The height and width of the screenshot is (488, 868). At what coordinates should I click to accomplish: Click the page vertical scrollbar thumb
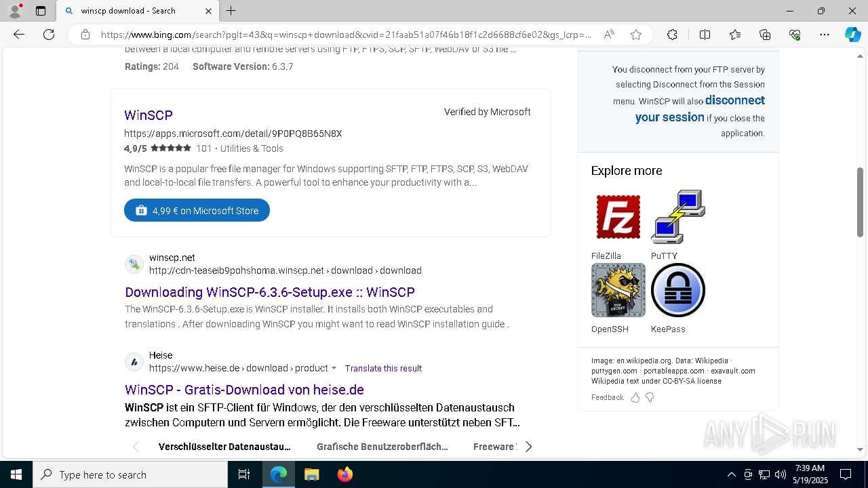pos(860,202)
